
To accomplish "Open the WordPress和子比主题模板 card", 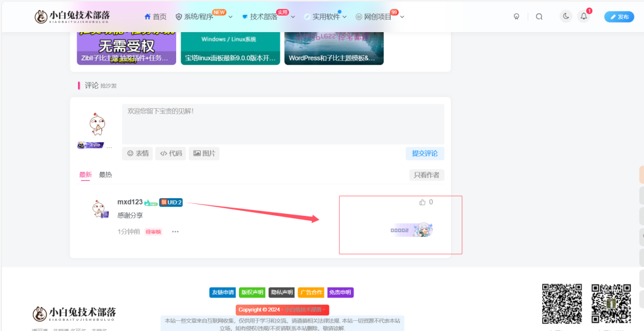I will pyautogui.click(x=334, y=47).
